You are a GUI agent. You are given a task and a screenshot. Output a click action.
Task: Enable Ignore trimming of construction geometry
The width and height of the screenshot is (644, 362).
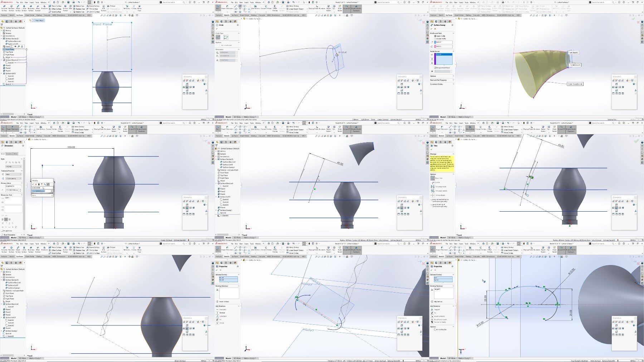431,205
